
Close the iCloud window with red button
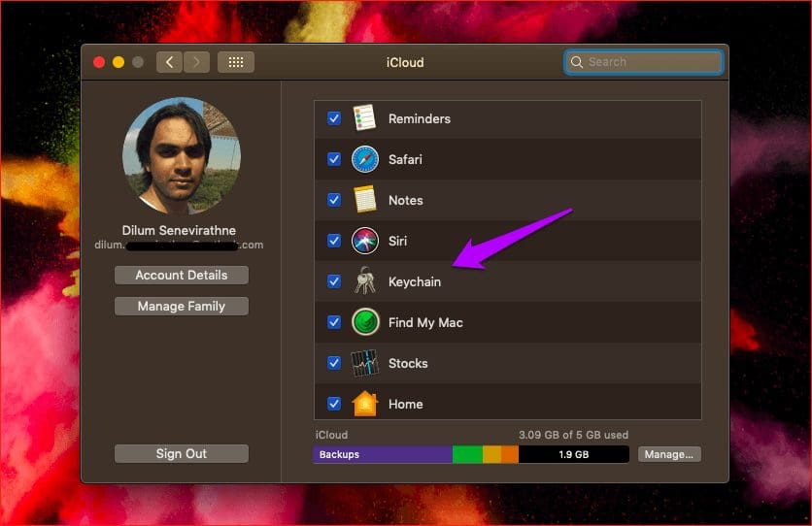(99, 62)
